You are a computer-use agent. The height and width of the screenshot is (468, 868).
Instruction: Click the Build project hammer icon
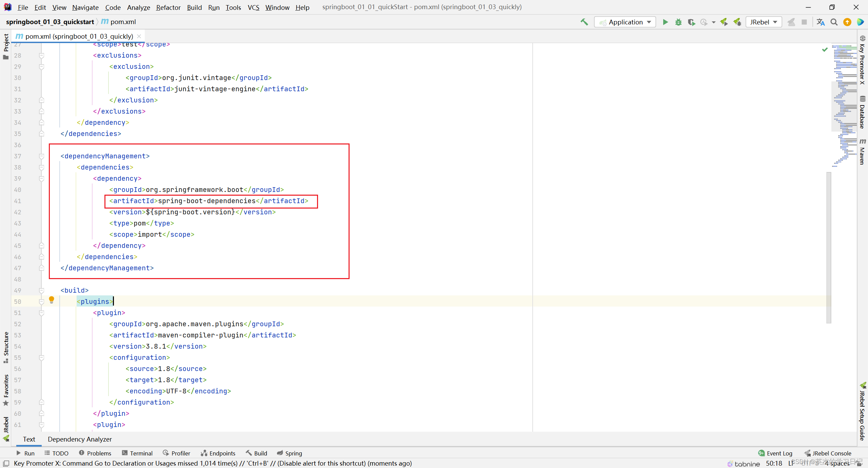(584, 22)
